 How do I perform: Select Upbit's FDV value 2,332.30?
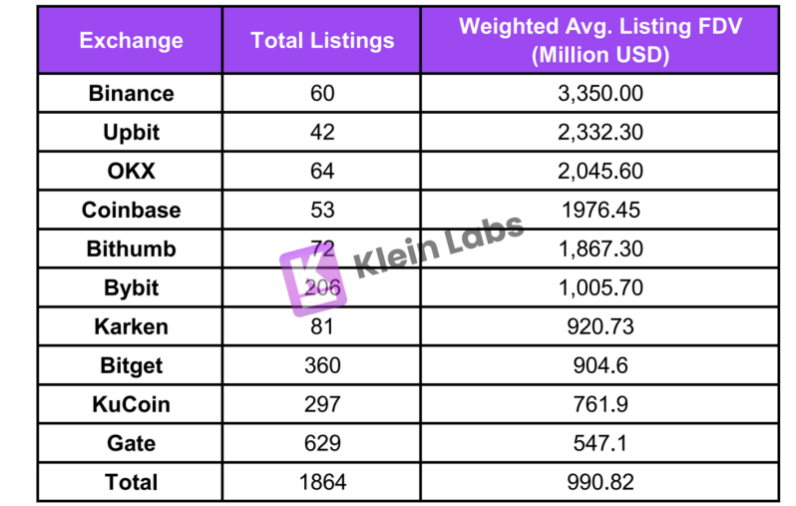600,132
